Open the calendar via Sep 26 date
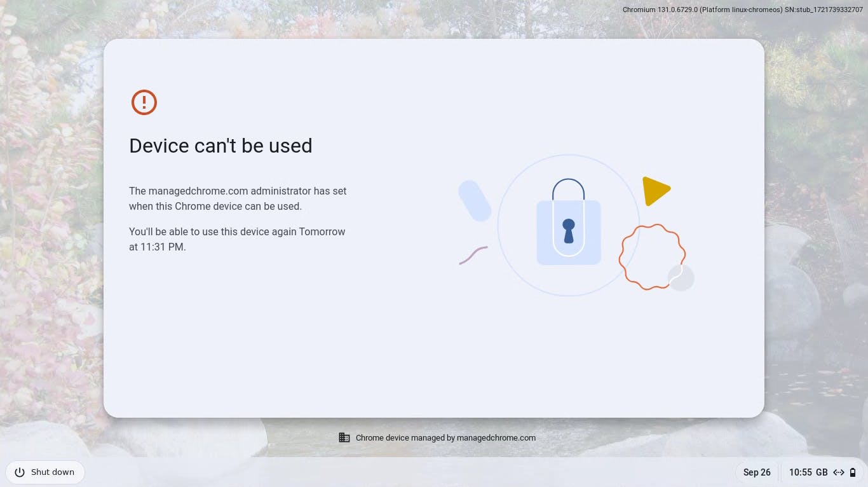This screenshot has width=868, height=487. point(757,472)
